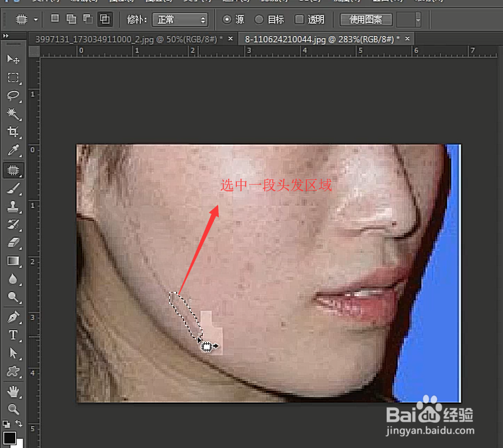
Task: Select the Brush tool
Action: pyautogui.click(x=13, y=189)
